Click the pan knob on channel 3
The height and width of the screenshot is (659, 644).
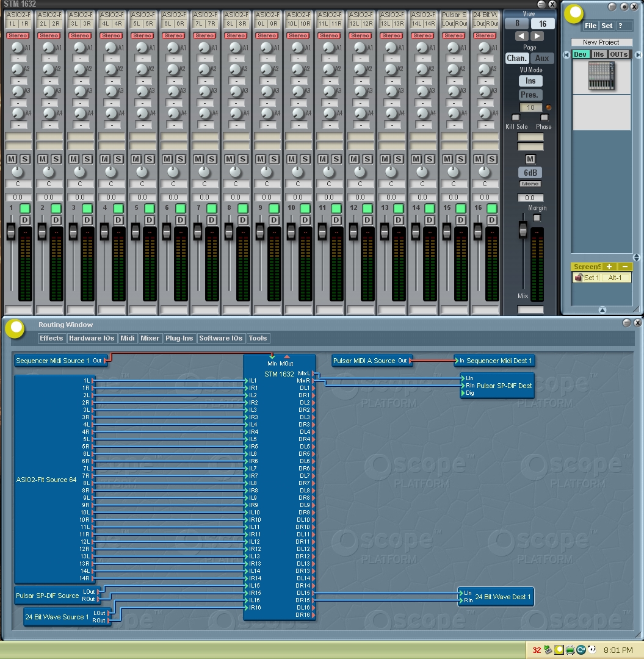79,171
